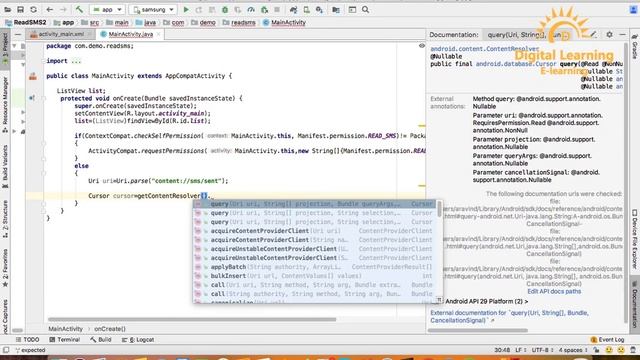Click android.database.Cursor link in documentation
This screenshot has width=640, height=360.
click(516, 64)
